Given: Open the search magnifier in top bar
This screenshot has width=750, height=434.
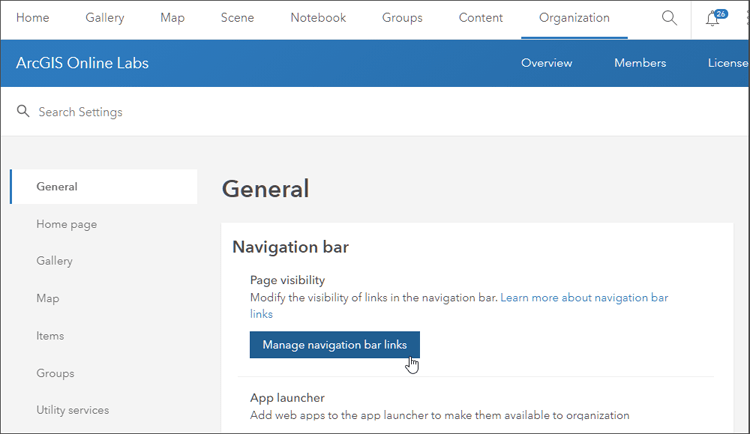Looking at the screenshot, I should pyautogui.click(x=669, y=18).
